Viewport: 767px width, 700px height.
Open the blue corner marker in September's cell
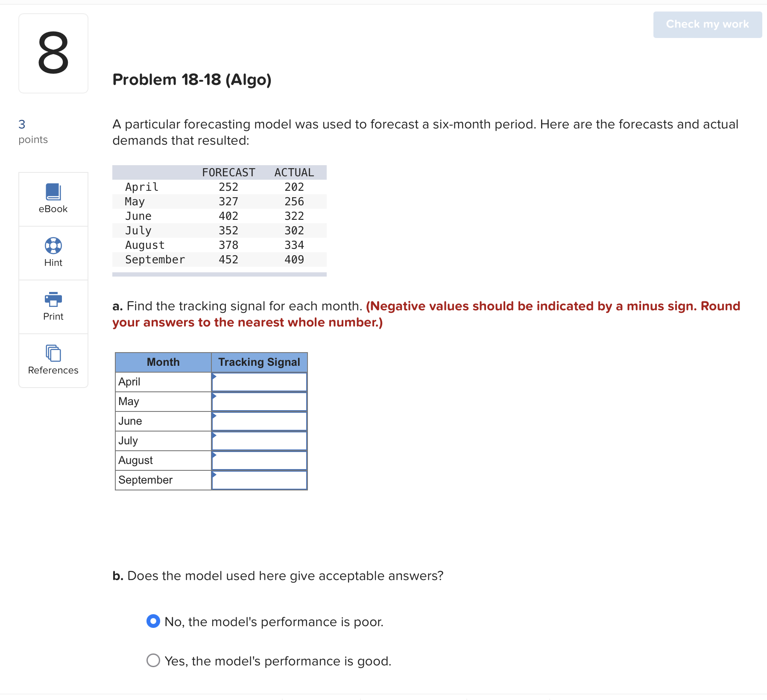click(x=214, y=474)
